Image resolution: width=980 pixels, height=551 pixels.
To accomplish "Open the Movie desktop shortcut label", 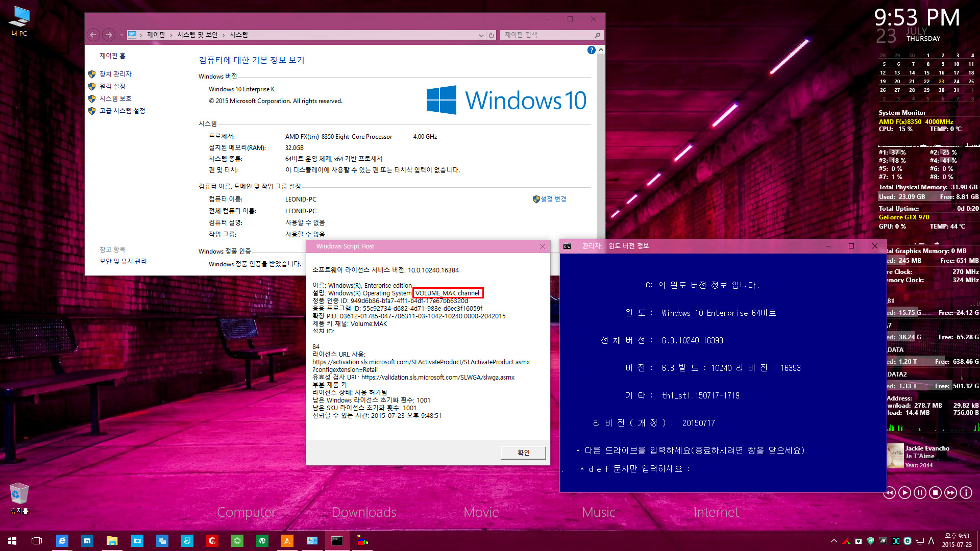I will point(481,512).
